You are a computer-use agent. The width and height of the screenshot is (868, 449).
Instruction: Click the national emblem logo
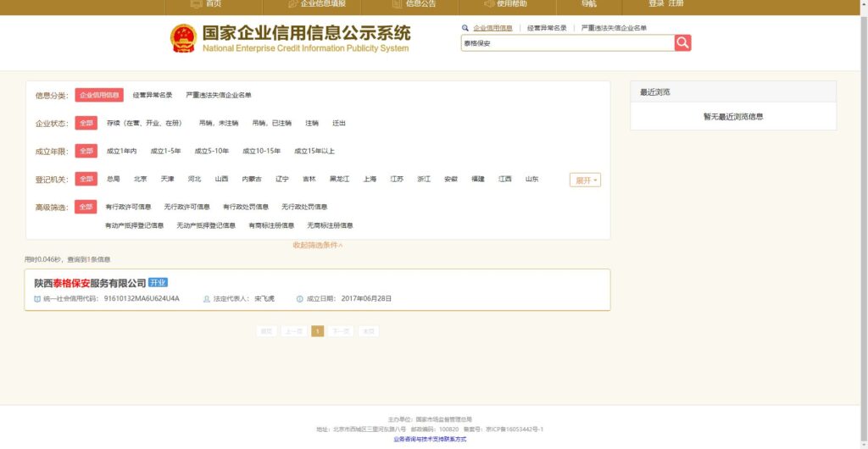(x=183, y=38)
